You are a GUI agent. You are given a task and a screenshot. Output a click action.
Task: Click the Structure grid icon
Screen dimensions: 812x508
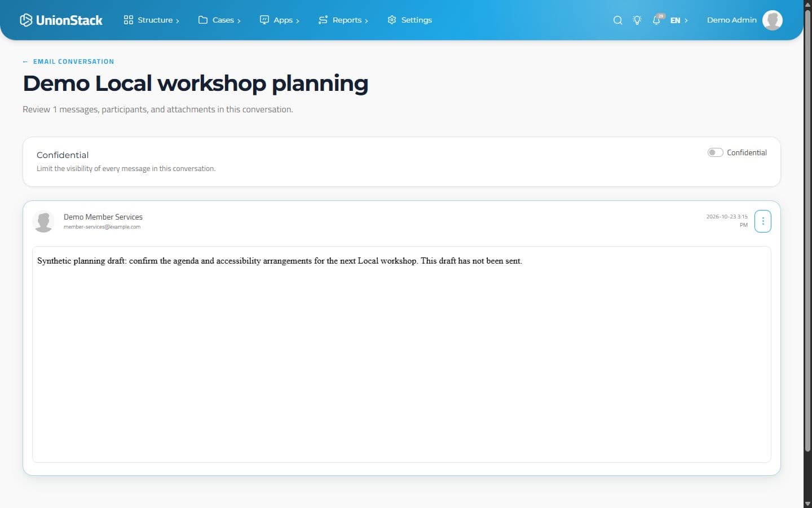(129, 20)
